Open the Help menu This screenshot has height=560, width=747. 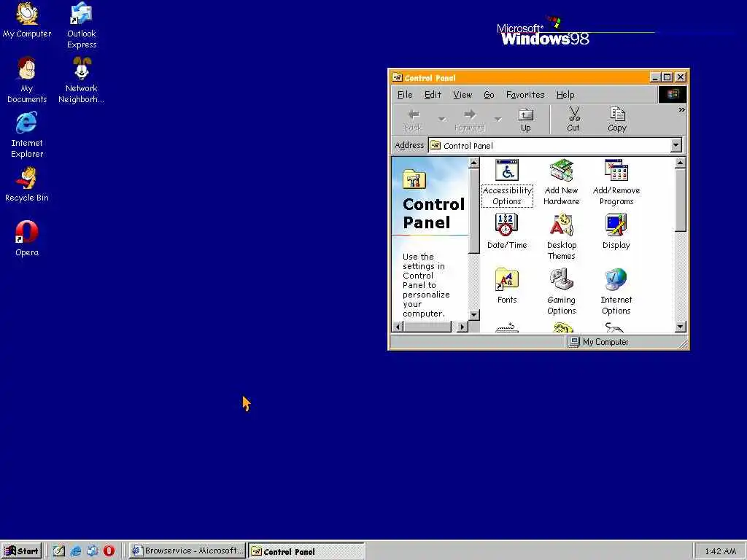coord(565,95)
